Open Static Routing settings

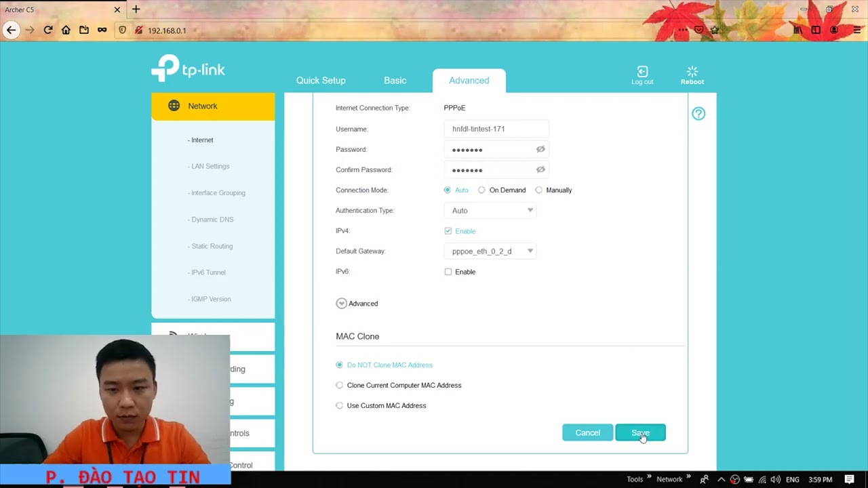(x=210, y=246)
